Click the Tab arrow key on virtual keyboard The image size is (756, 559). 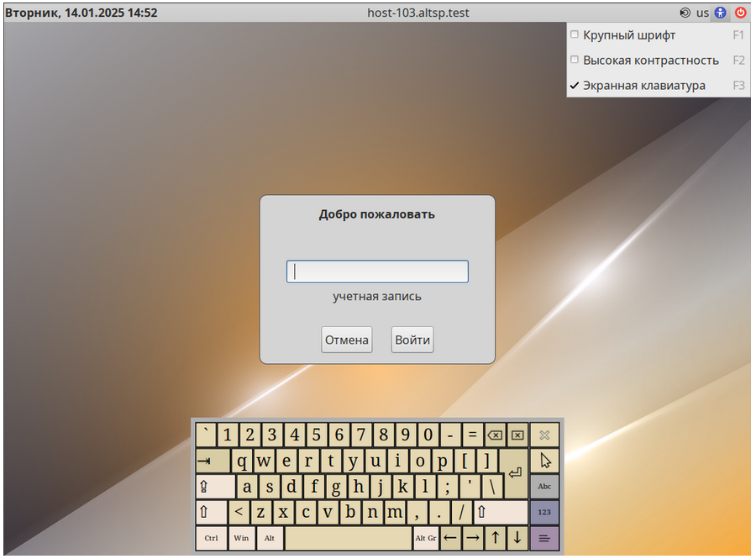213,461
